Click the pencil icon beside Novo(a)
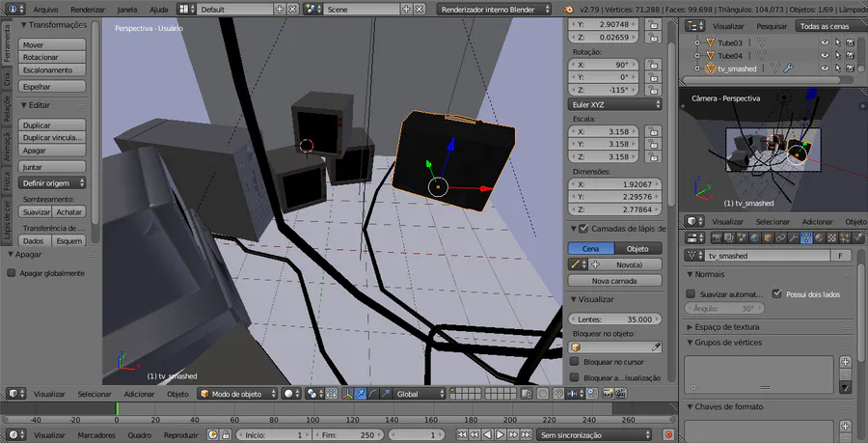The image size is (868, 443). (577, 264)
